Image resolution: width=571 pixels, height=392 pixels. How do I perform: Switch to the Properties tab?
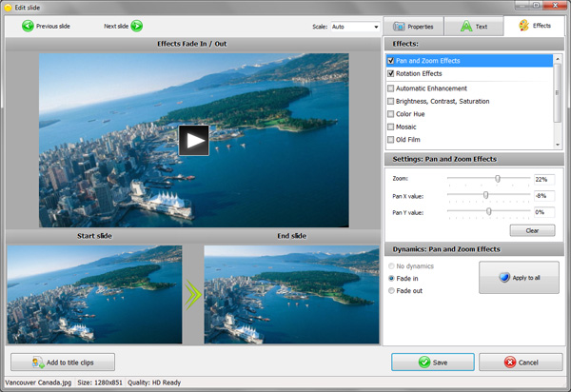coord(413,27)
